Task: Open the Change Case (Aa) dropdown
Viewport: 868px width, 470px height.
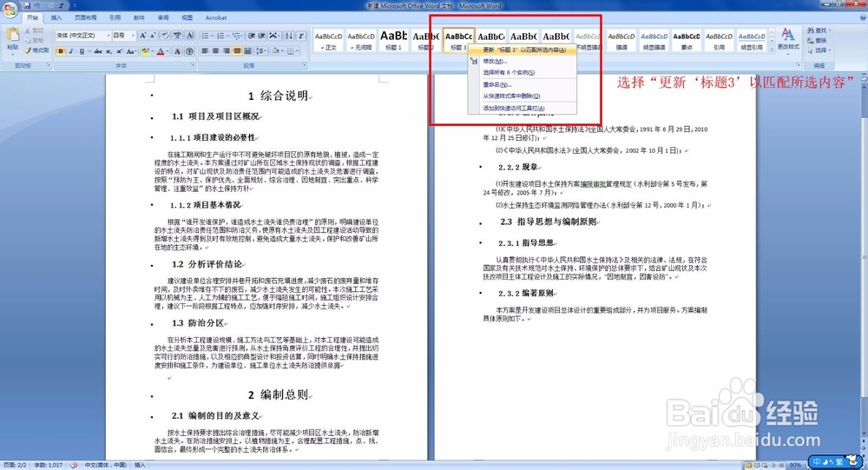Action: tap(131, 51)
